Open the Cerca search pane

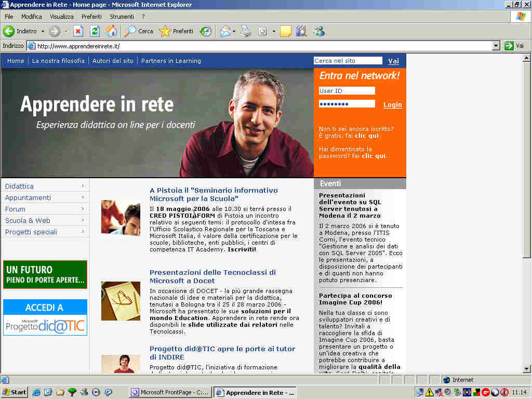point(139,31)
